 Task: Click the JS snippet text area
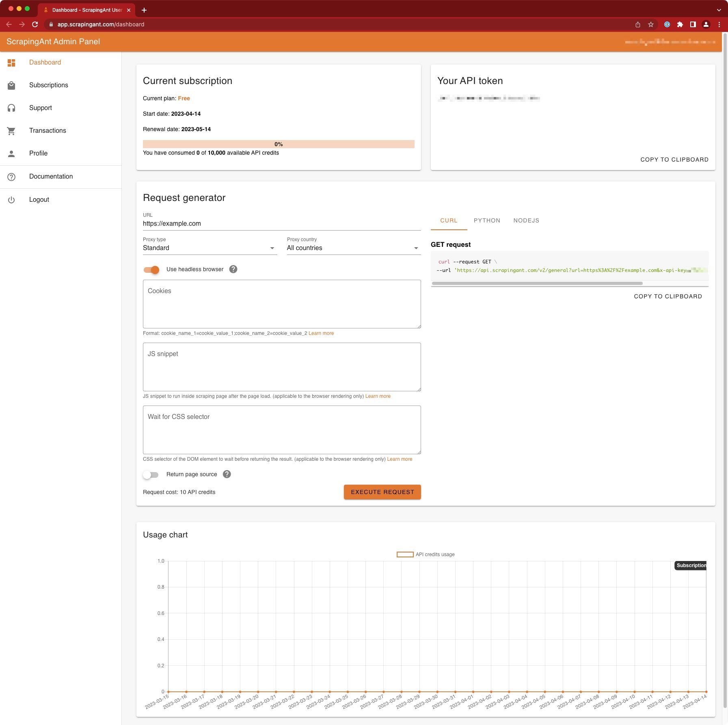282,367
